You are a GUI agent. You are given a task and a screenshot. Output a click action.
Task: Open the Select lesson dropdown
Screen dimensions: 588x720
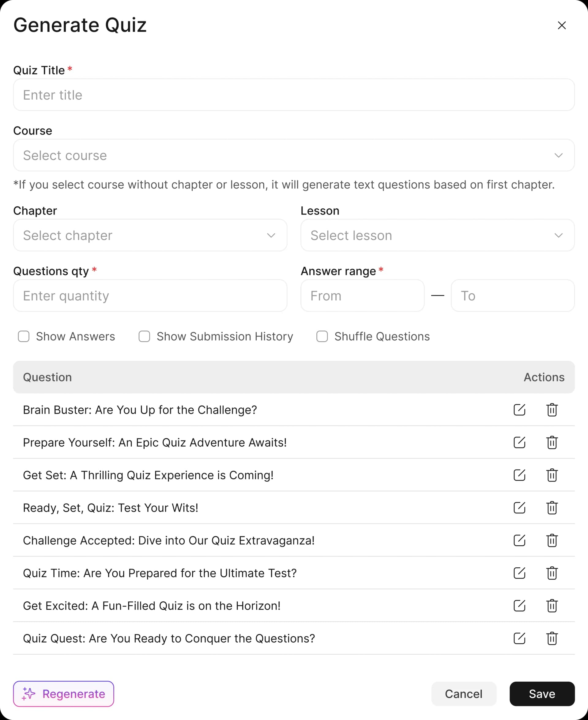point(437,235)
